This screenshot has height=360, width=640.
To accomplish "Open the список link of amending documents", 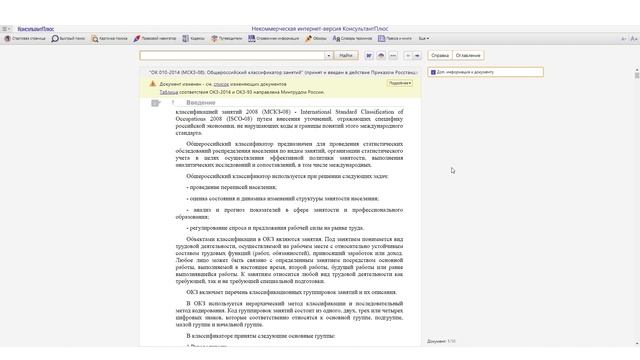I will tap(221, 84).
